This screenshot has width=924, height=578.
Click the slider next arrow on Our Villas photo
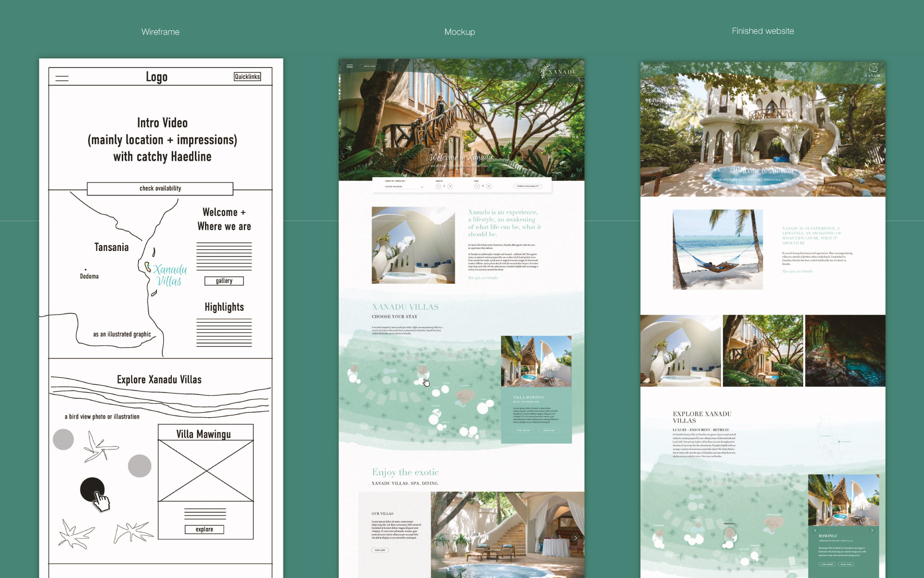pos(576,538)
